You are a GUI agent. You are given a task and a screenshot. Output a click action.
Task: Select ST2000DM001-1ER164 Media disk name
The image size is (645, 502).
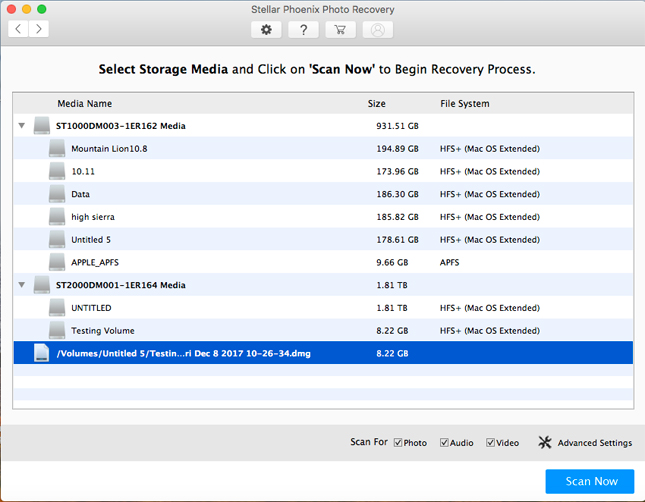pyautogui.click(x=121, y=285)
